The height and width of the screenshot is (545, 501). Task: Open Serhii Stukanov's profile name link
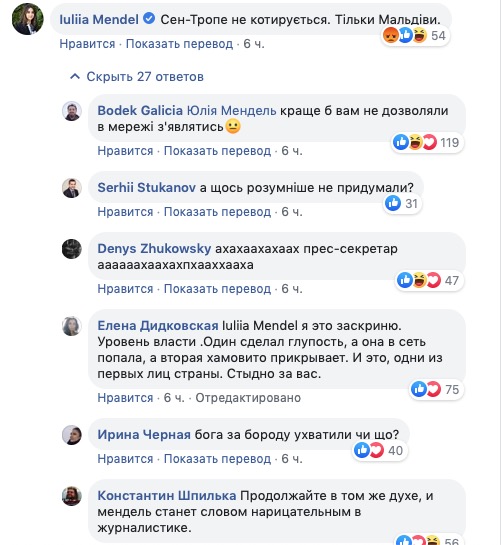(x=146, y=188)
